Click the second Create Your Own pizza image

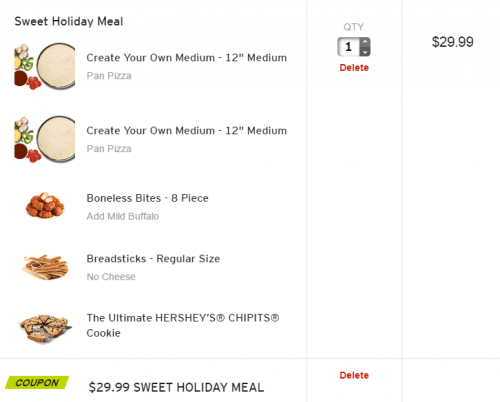(45, 139)
